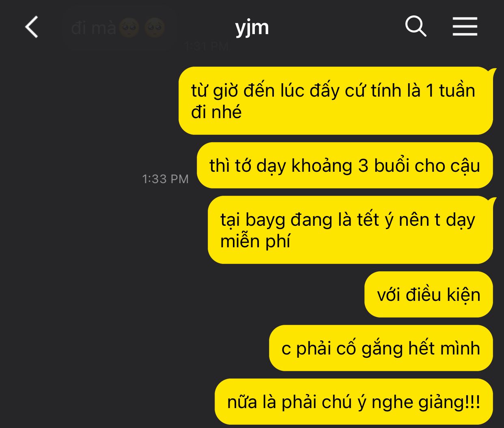This screenshot has width=504, height=428.
Task: Open the hamburger chat menu icon
Action: click(x=465, y=27)
